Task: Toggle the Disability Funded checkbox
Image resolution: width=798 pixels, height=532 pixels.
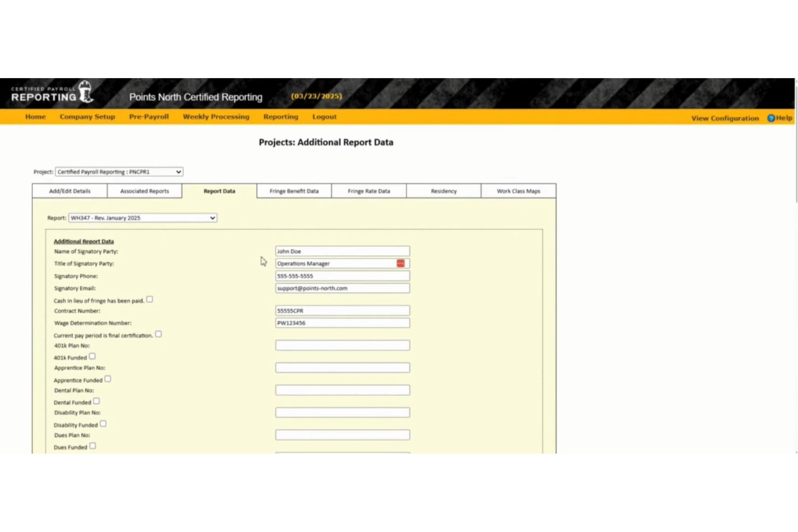Action: pos(103,424)
